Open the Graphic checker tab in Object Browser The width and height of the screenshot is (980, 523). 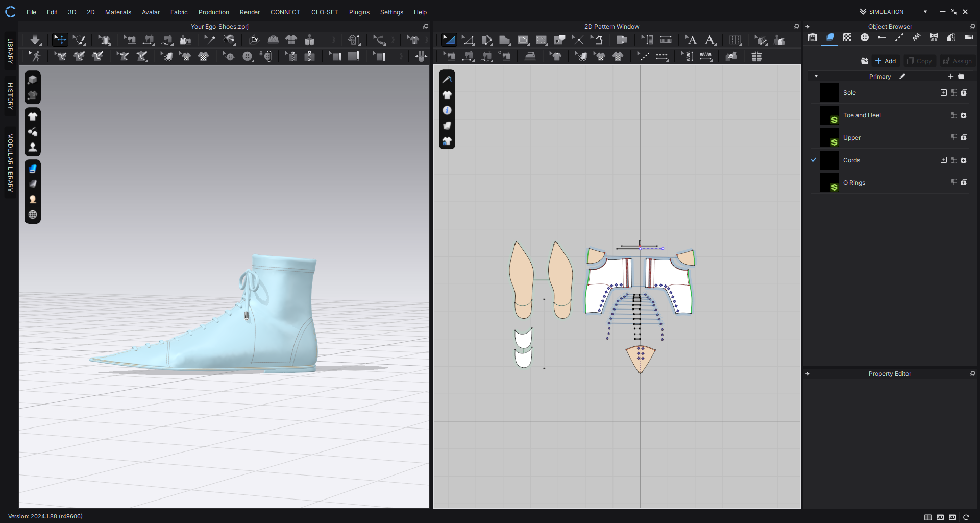point(847,38)
